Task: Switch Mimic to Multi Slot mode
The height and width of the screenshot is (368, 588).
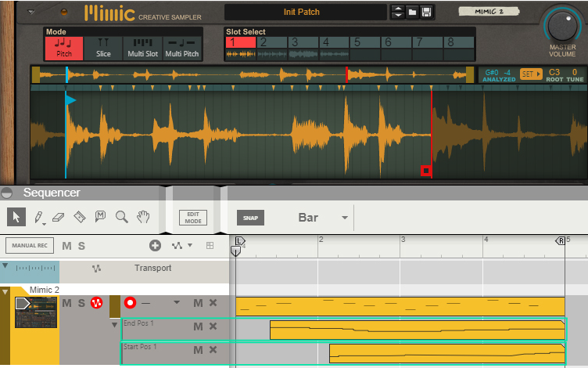Action: coord(142,48)
